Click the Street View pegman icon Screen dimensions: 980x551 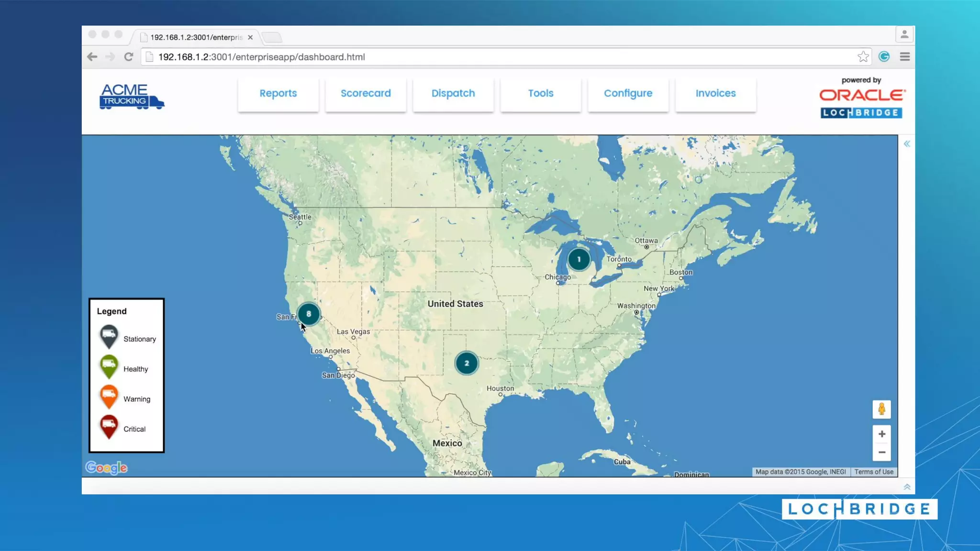[881, 409]
